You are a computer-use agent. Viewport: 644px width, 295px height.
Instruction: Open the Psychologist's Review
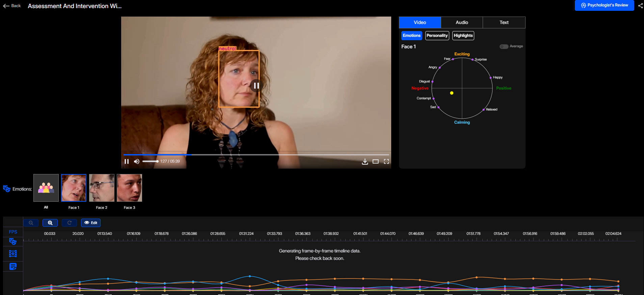[x=604, y=5]
